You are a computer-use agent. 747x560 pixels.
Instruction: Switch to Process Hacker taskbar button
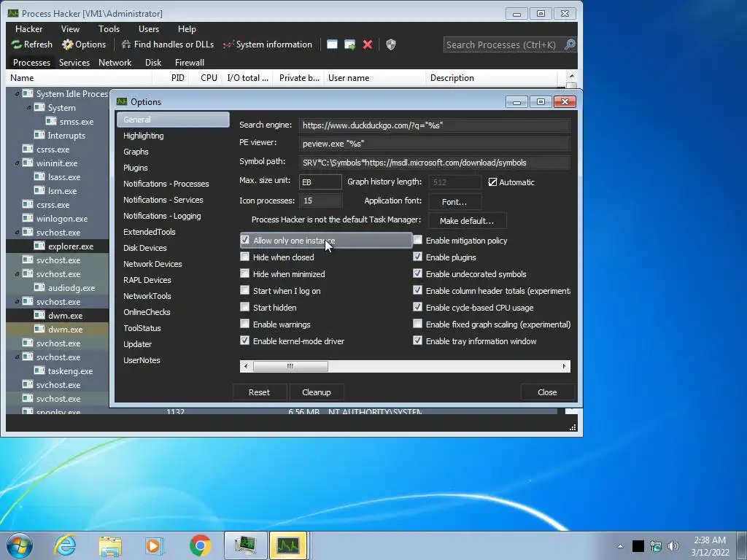click(x=289, y=545)
